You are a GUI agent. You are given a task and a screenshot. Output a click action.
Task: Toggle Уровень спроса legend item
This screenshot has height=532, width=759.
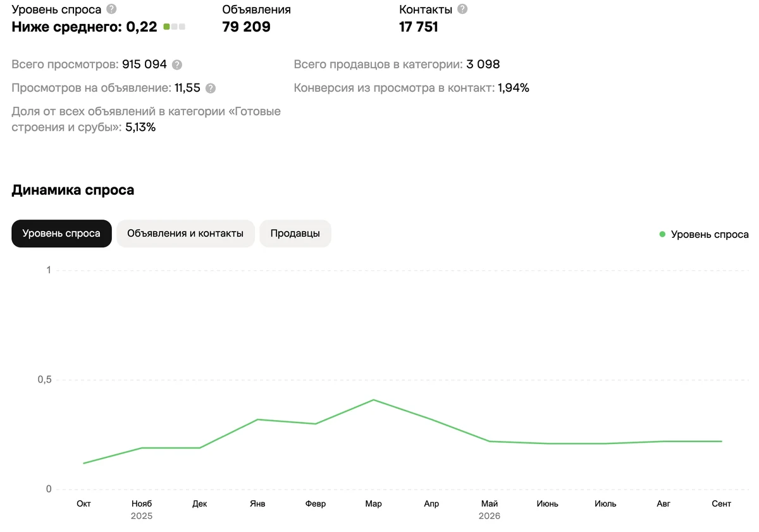tap(704, 235)
